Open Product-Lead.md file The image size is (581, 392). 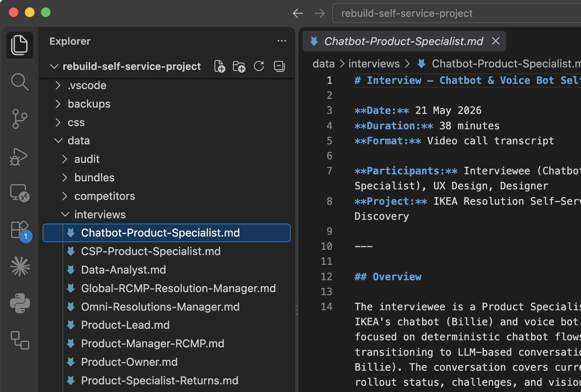167,325
